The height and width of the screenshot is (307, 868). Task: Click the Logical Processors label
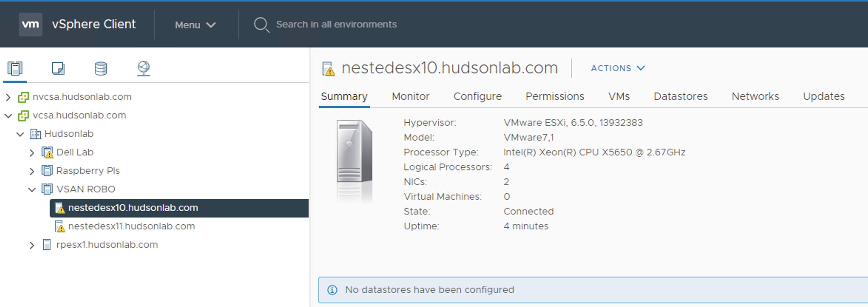pos(448,167)
